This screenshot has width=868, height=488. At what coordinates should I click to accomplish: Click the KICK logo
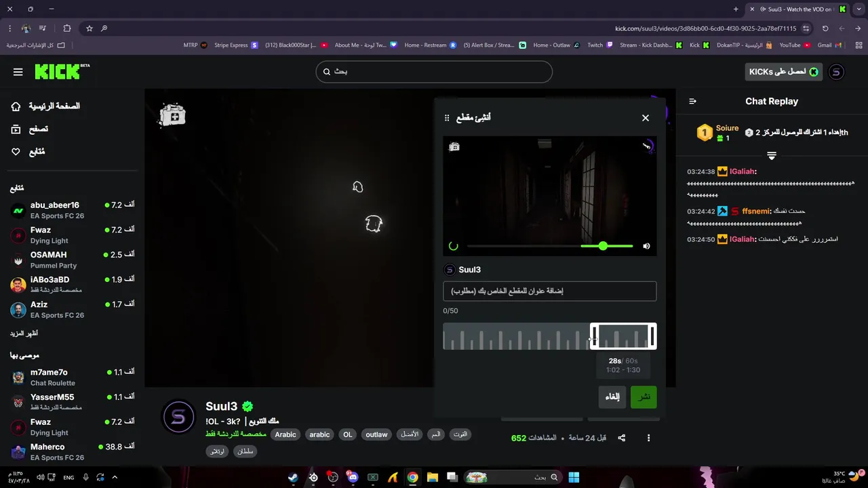(x=62, y=71)
